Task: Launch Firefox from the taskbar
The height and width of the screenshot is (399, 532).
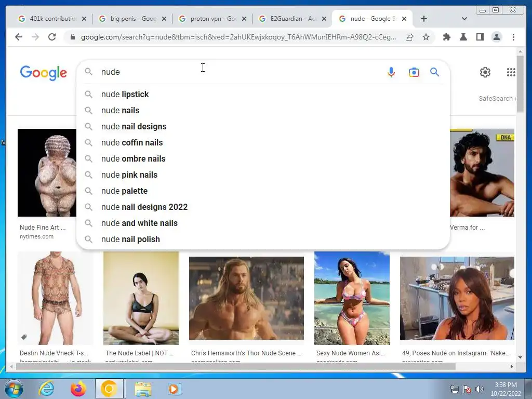Action: 78,389
